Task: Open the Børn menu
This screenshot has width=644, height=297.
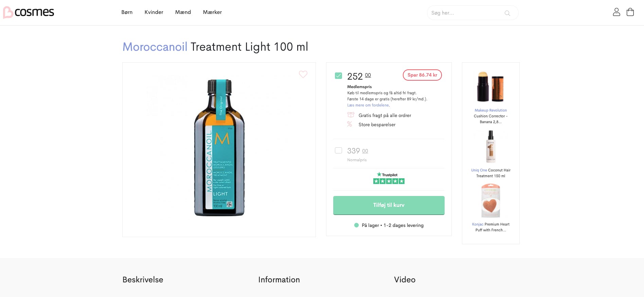Action: click(127, 12)
